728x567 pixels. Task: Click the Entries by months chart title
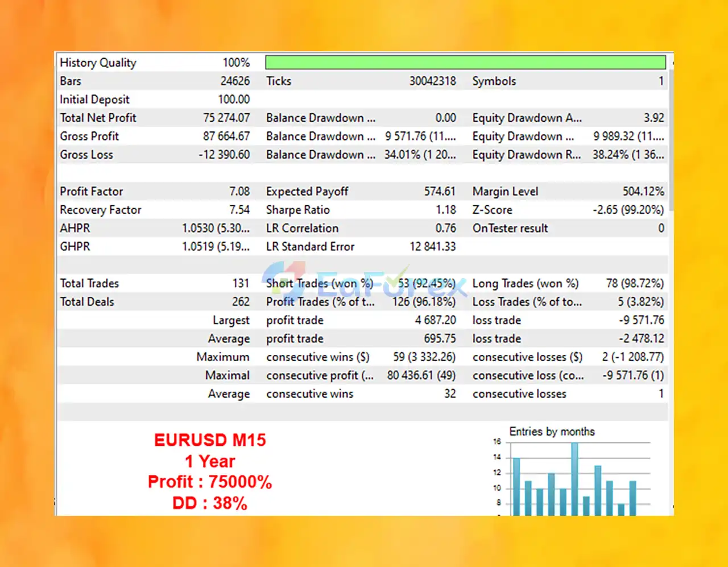click(552, 432)
